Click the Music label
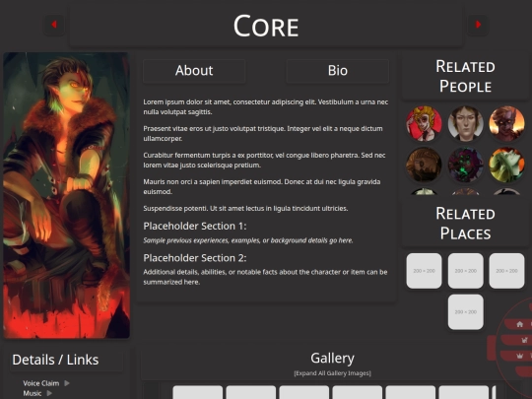 click(x=33, y=393)
